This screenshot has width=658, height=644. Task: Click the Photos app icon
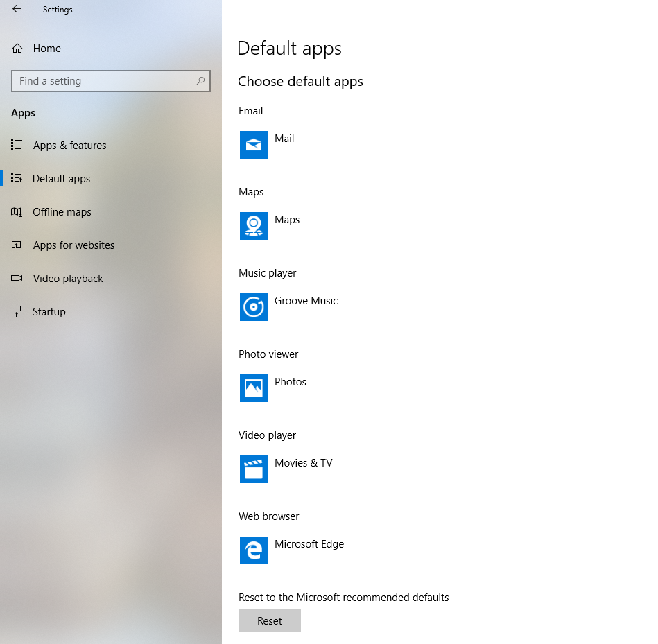(x=254, y=388)
